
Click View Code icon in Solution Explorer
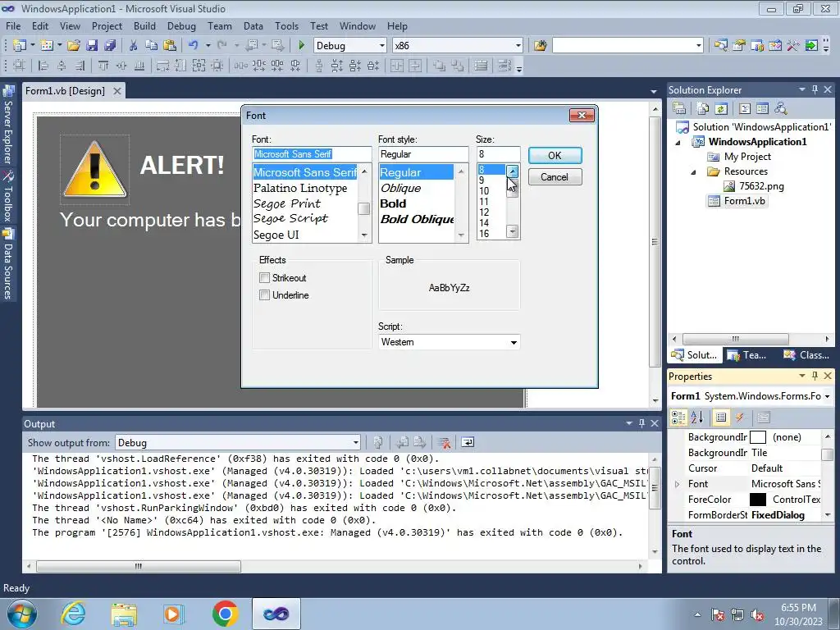[x=745, y=109]
